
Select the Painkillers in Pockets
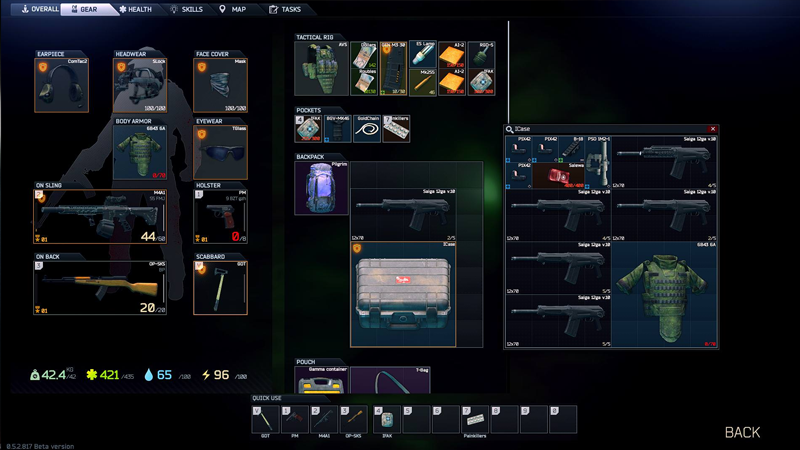pos(396,129)
